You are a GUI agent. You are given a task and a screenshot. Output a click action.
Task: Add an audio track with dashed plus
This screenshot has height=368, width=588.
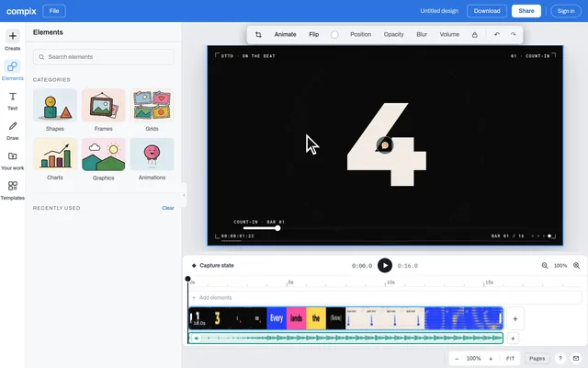513,339
